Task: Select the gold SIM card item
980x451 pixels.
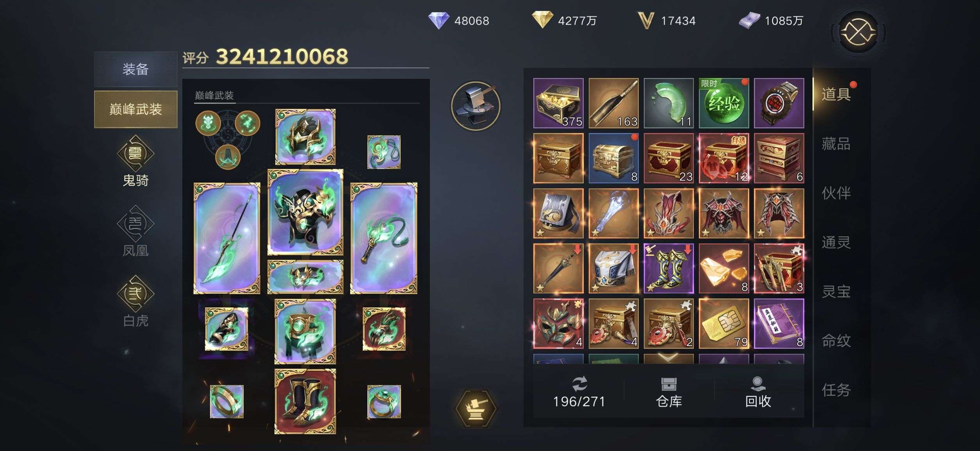Action: click(724, 323)
